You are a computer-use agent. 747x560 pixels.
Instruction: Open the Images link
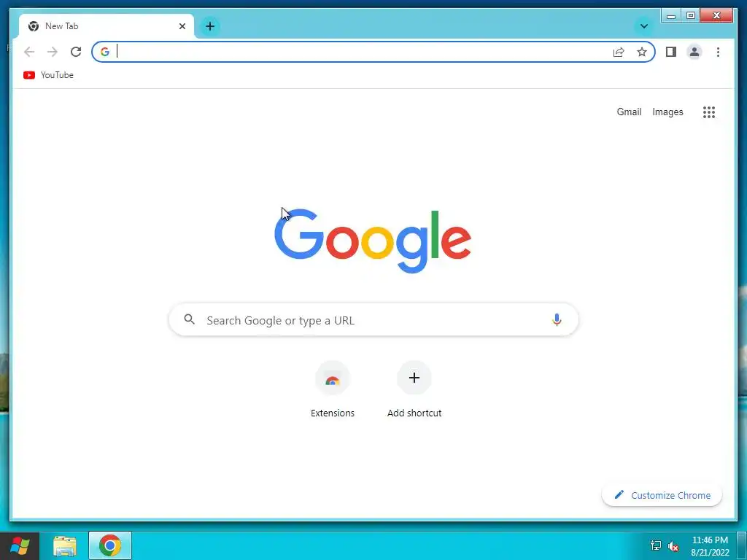pos(667,112)
